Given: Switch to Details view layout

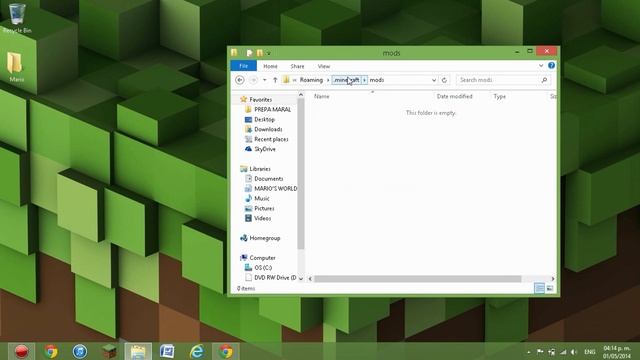Looking at the screenshot, I should [x=540, y=288].
